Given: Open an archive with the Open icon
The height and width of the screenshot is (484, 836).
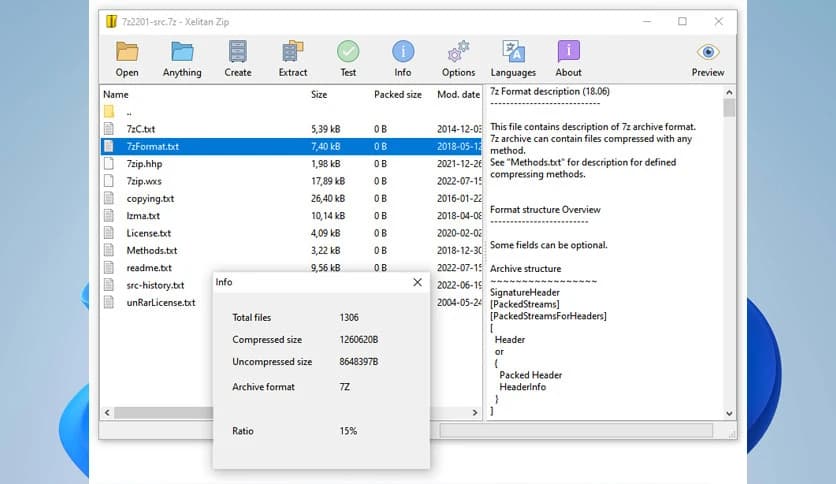Looking at the screenshot, I should click(x=127, y=52).
